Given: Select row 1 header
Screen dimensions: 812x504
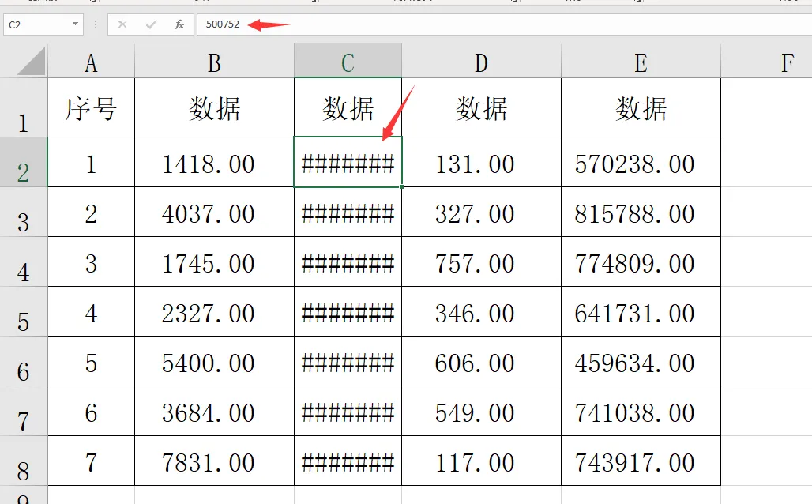Looking at the screenshot, I should click(24, 107).
